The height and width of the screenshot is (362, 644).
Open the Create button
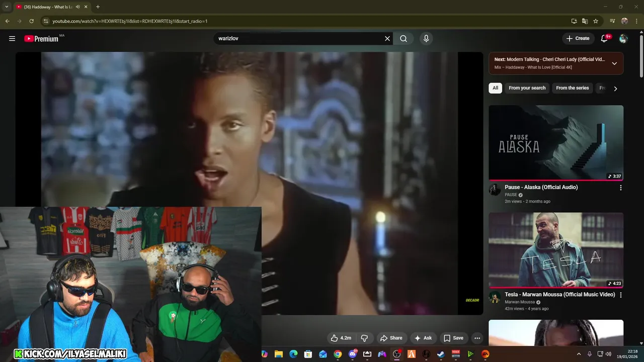click(x=578, y=38)
